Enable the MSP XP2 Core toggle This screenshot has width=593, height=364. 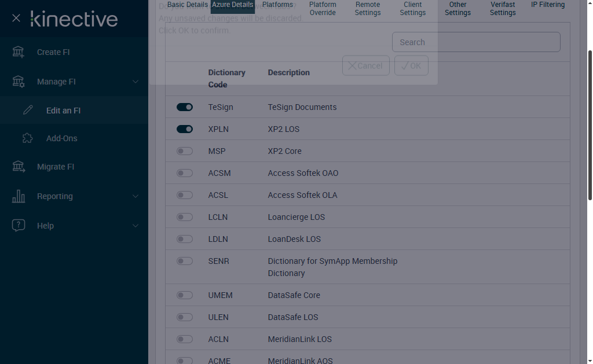click(x=185, y=151)
